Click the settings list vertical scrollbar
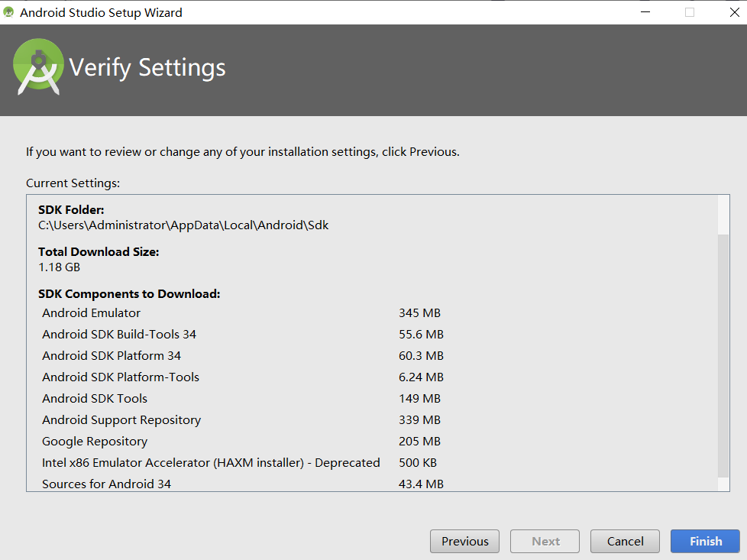Screen dimensions: 747x560 point(723,355)
